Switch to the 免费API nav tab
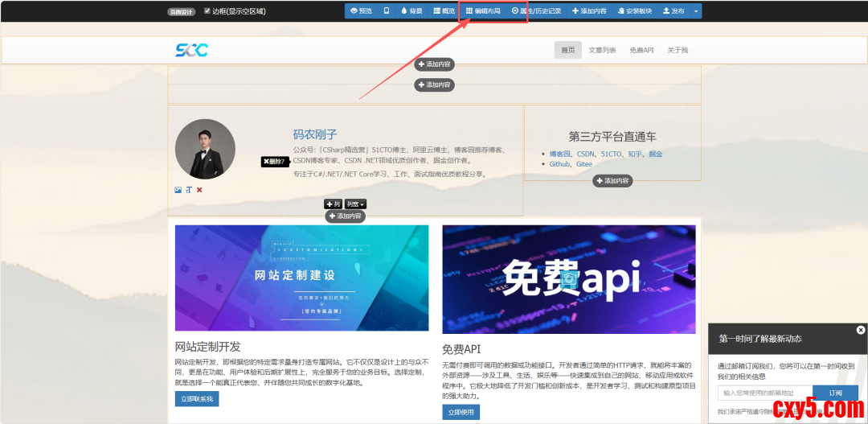 pyautogui.click(x=641, y=50)
